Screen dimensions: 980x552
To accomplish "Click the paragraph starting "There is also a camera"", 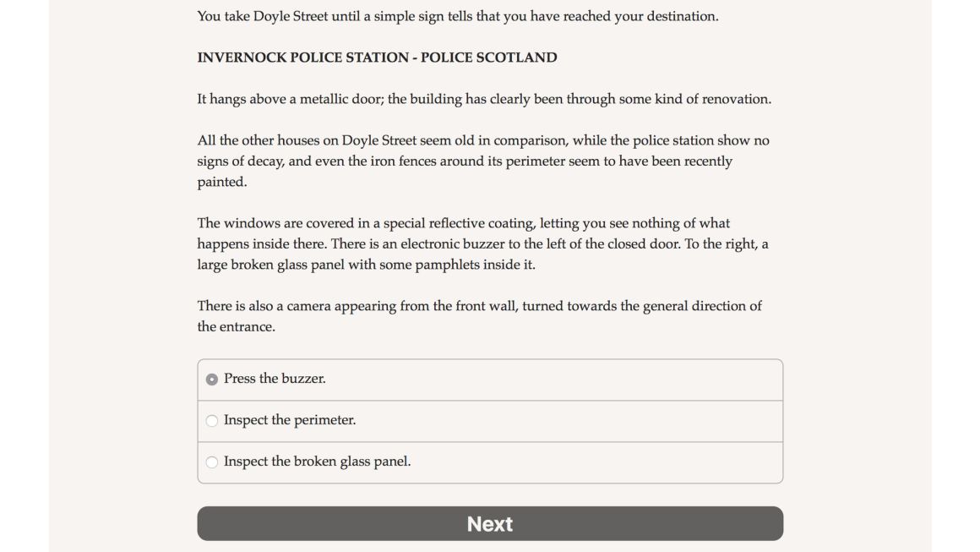I will click(x=479, y=315).
